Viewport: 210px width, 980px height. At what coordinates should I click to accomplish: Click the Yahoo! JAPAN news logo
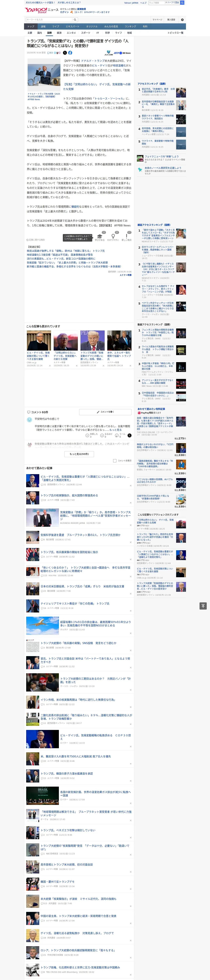[x=42, y=10]
